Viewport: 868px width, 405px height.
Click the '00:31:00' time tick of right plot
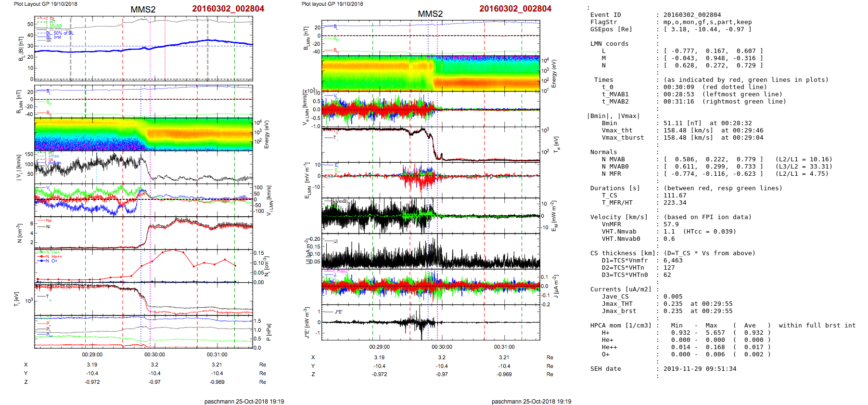point(504,347)
